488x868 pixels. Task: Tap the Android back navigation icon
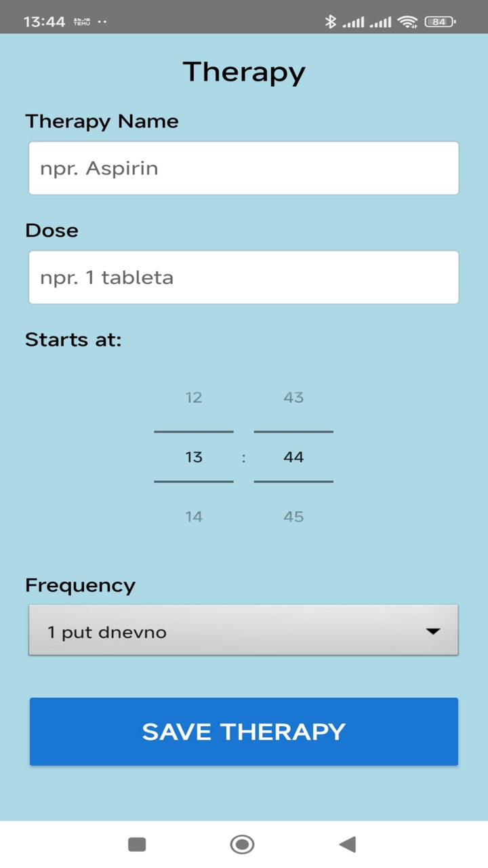[x=348, y=844]
